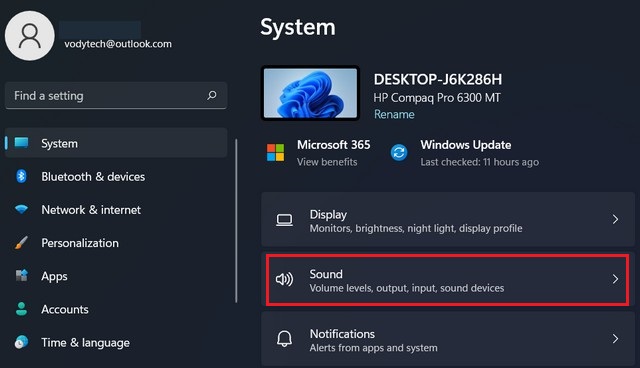The width and height of the screenshot is (640, 368).
Task: Open Microsoft 365 View benefits
Action: click(327, 162)
